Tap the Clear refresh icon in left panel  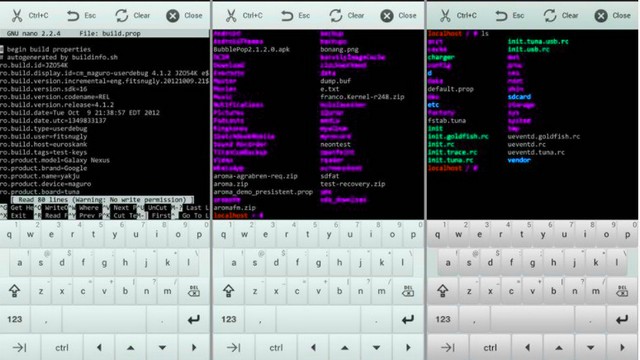click(122, 16)
